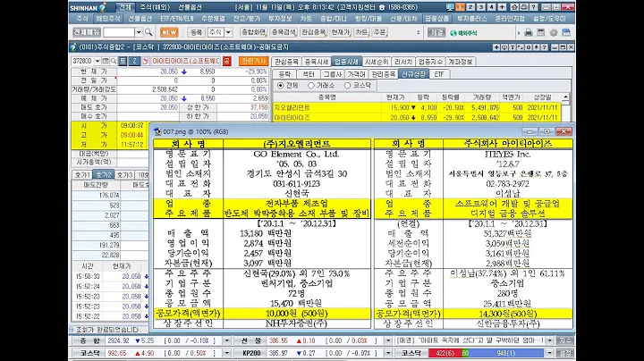The width and height of the screenshot is (644, 361).
Task: Open the 해외주식 top menu
Action: pos(107,19)
